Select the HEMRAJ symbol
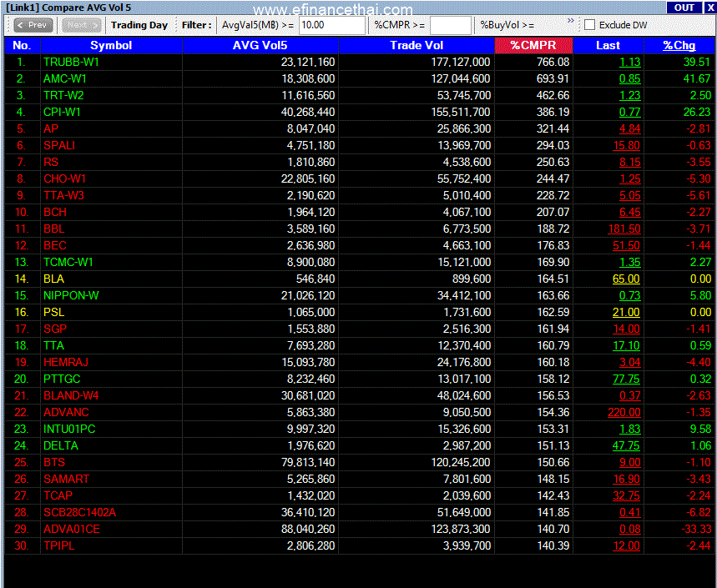Screen dimensions: 717x588 point(66,362)
